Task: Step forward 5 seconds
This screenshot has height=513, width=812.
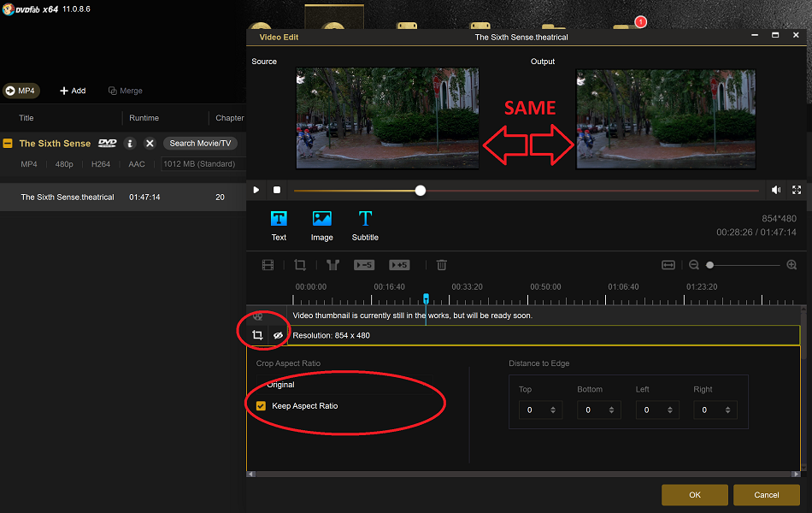Action: (399, 265)
